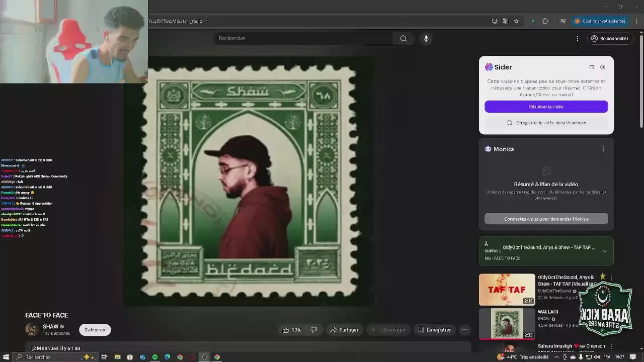Click the Se connecter sign-in button
Image resolution: width=644 pixels, height=362 pixels.
pyautogui.click(x=609, y=39)
